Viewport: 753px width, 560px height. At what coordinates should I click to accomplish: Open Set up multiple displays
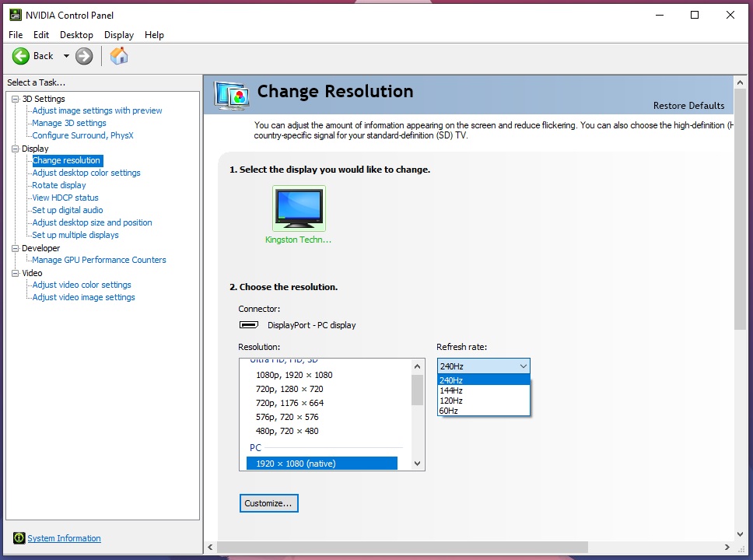(x=75, y=236)
